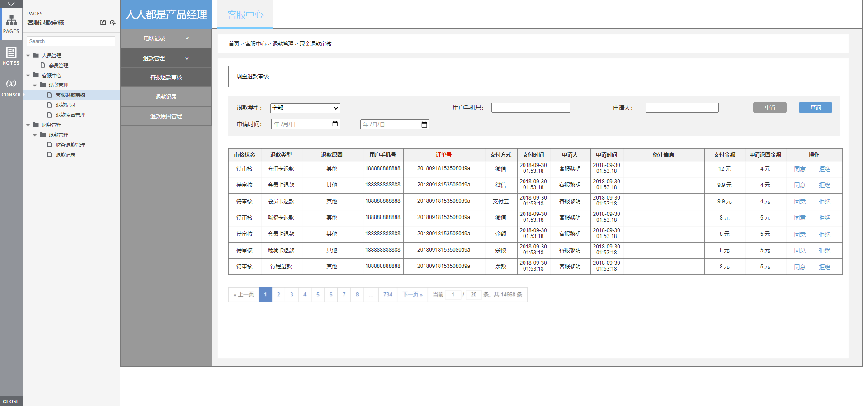Screen dimensions: 868x406
Task: Switch to the 客服中心 top tab
Action: [245, 14]
